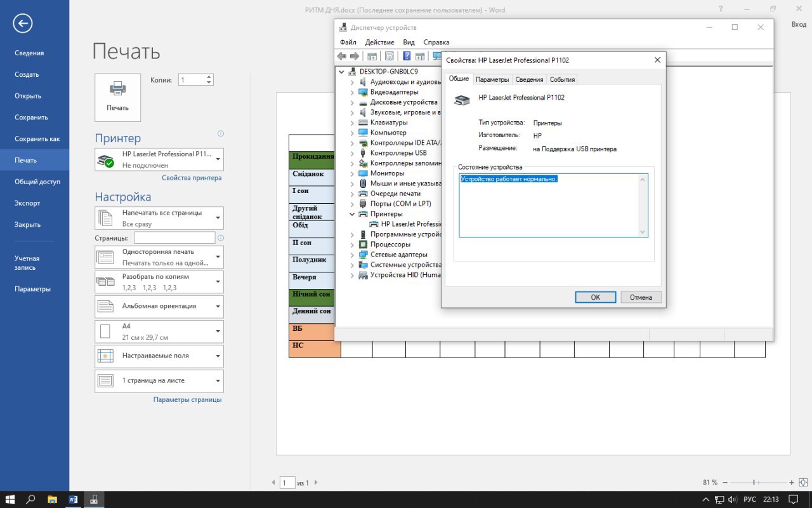Open Справка menu in Device Manager
Screen dimensions: 812x508
click(436, 42)
